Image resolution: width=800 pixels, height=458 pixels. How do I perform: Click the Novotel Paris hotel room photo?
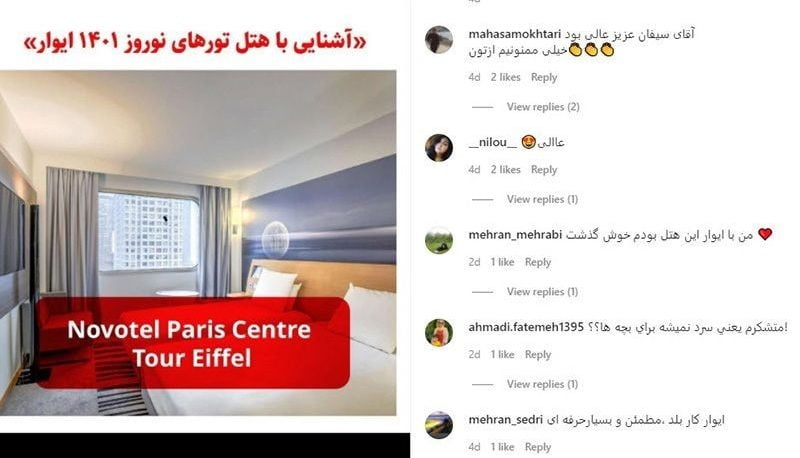coord(198,243)
